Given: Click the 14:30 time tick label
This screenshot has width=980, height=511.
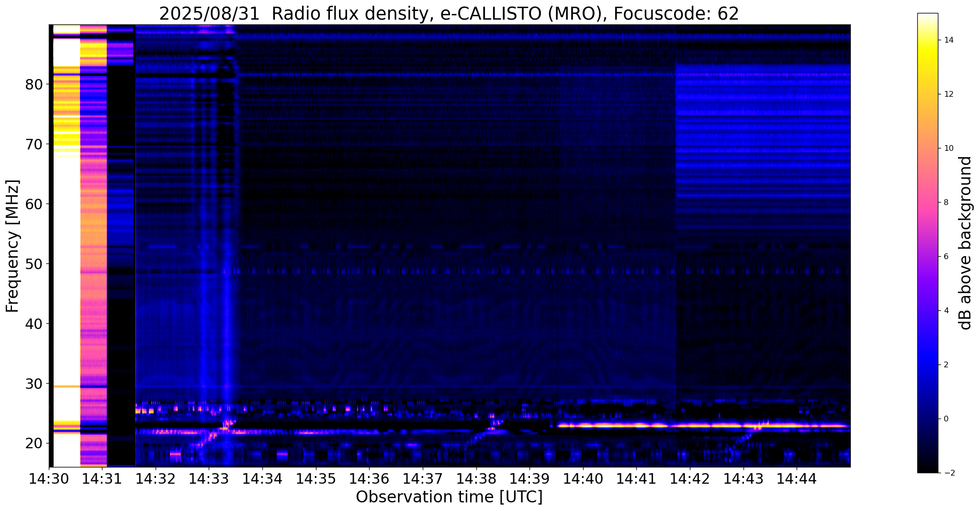Looking at the screenshot, I should tap(48, 478).
